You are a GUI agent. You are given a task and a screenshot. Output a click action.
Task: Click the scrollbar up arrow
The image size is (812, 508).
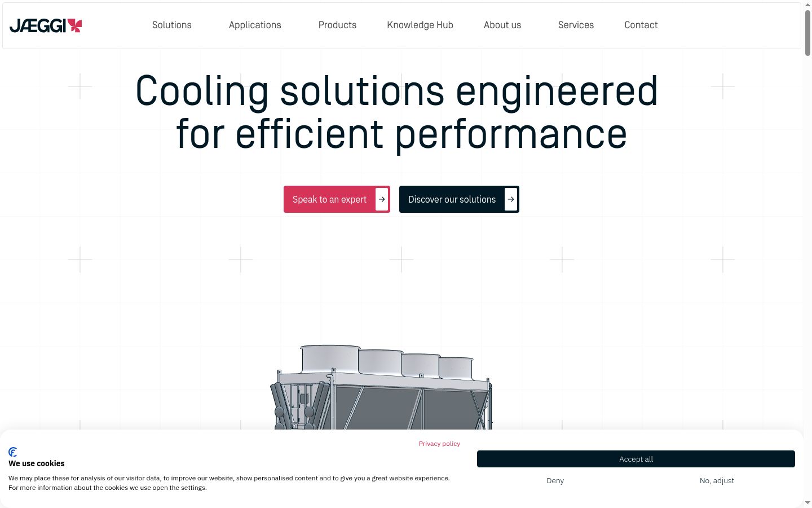click(x=807, y=5)
